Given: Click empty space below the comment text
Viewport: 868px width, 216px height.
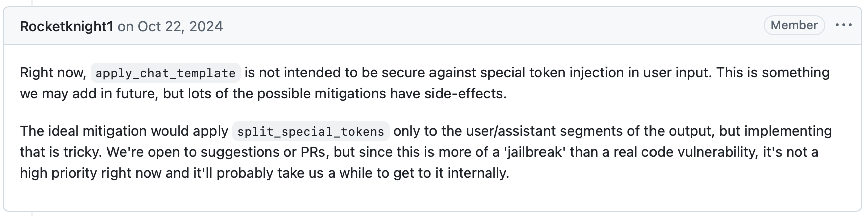Looking at the screenshot, I should [x=432, y=197].
